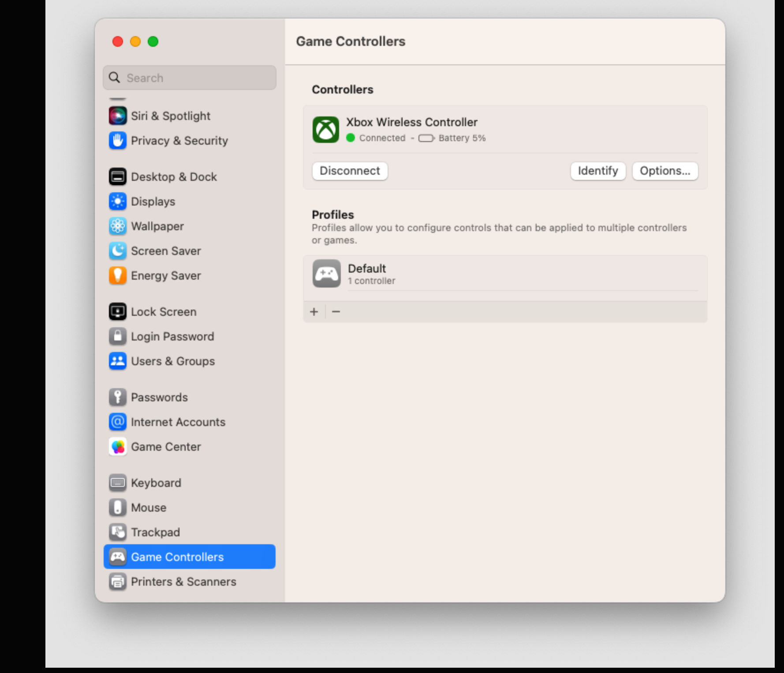Click the Desktop & Dock icon
The image size is (784, 673).
click(118, 177)
